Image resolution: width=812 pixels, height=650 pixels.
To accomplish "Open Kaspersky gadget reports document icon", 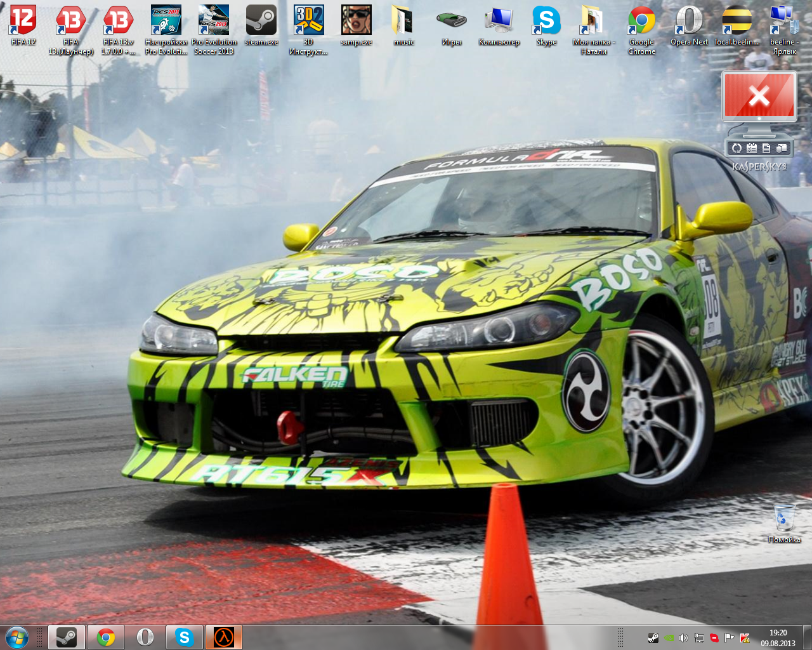I will pyautogui.click(x=766, y=148).
